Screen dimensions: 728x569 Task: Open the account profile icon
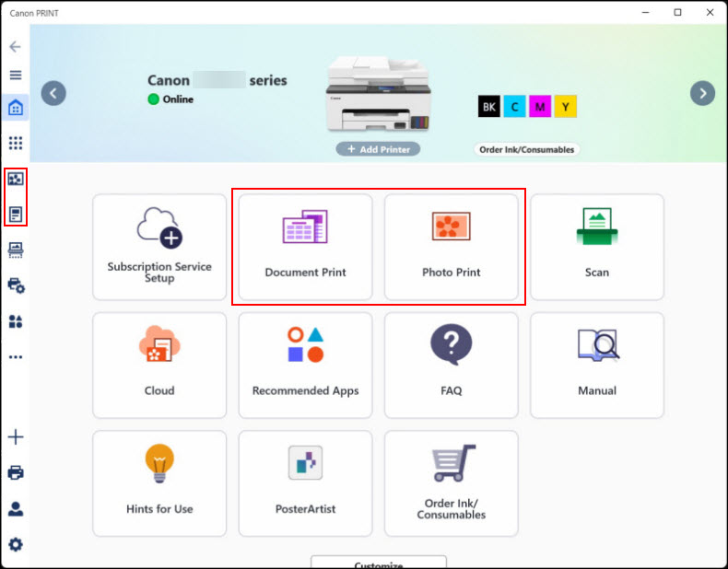tap(15, 509)
